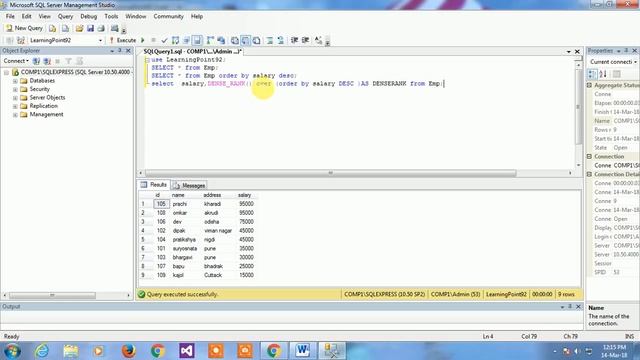This screenshot has height=360, width=640.
Task: Click the green Debug play arrow
Action: (x=143, y=40)
